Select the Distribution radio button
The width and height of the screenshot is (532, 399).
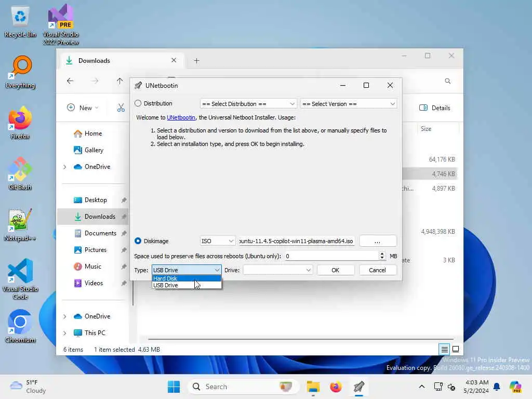[138, 103]
